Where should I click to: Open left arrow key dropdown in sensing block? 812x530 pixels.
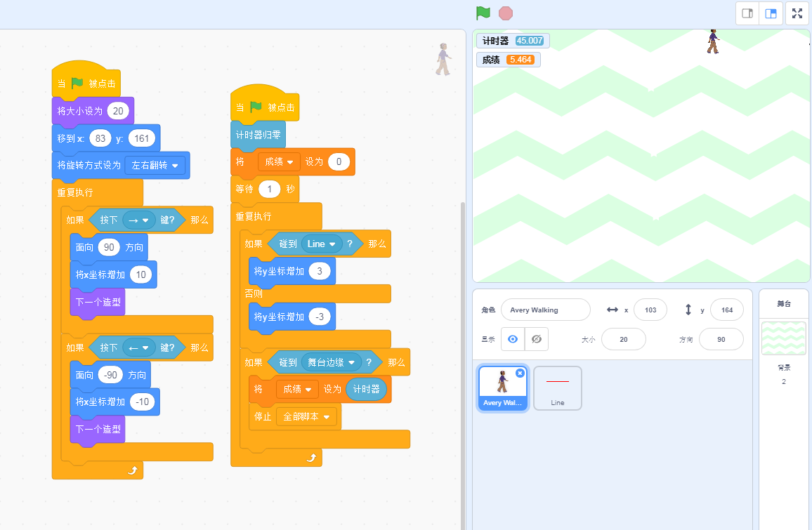[x=139, y=347]
